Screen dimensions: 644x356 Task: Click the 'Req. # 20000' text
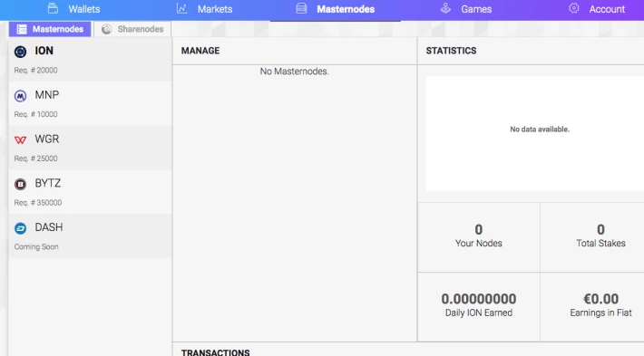(35, 70)
